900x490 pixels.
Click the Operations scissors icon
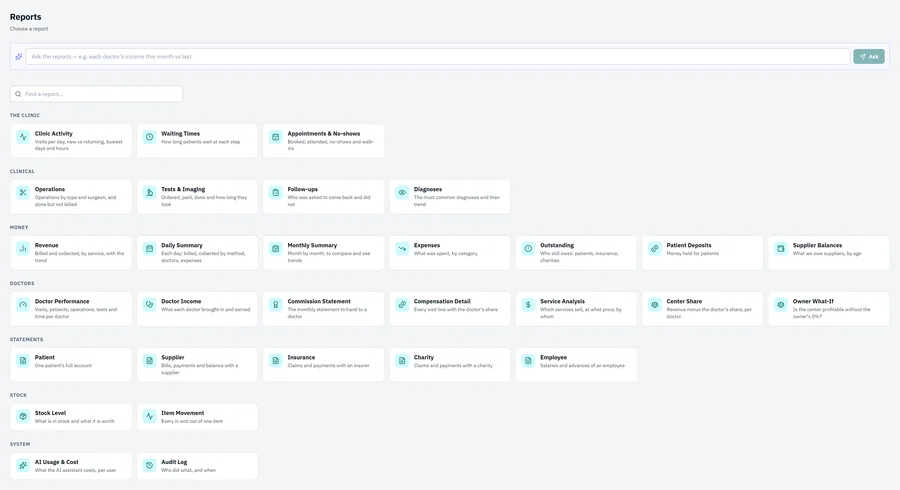pos(23,192)
